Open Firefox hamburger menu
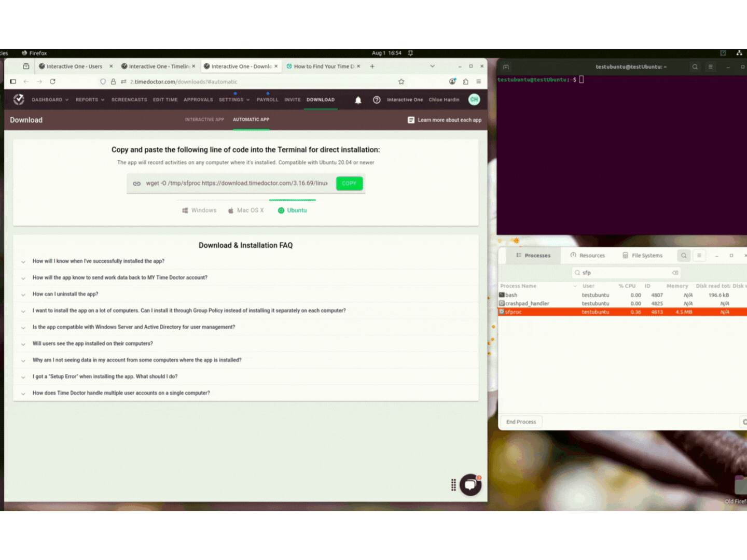This screenshot has height=560, width=747. (x=479, y=81)
